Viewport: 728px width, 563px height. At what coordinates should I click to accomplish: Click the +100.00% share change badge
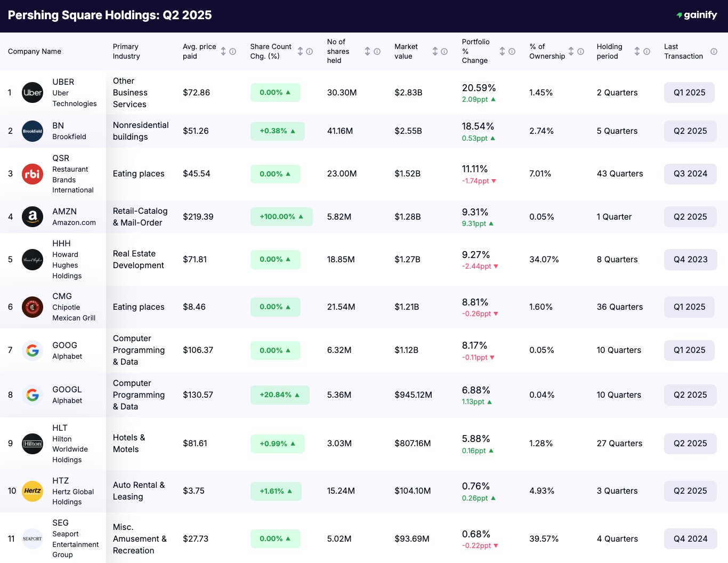[281, 217]
